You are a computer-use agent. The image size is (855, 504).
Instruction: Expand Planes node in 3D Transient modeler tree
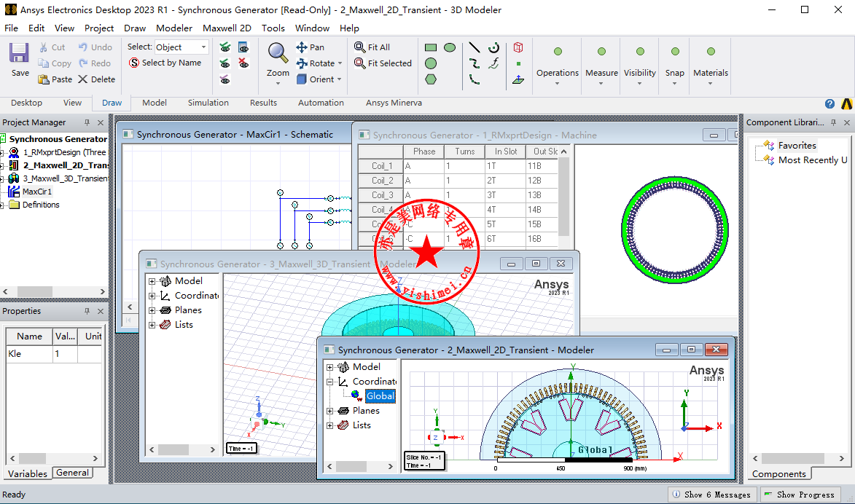[x=152, y=310]
